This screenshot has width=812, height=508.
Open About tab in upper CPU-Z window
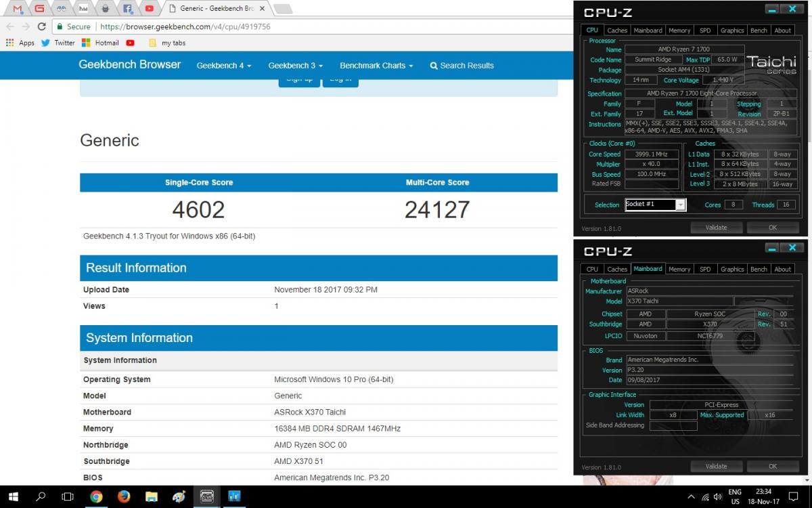783,30
